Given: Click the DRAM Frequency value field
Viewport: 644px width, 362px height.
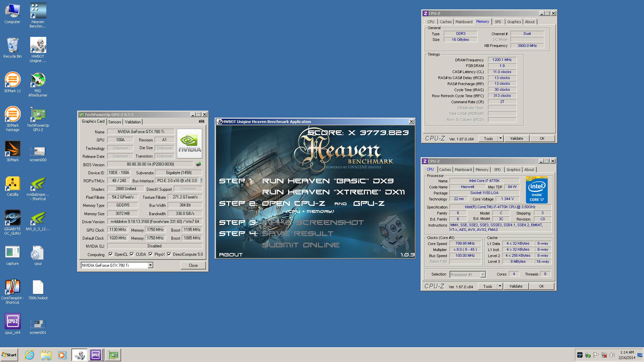Looking at the screenshot, I should (502, 60).
